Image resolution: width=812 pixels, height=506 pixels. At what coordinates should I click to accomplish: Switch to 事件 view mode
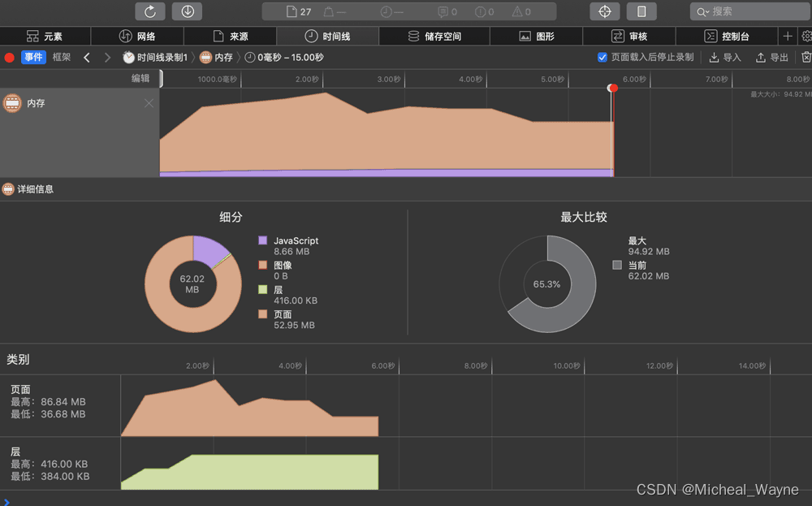(33, 58)
